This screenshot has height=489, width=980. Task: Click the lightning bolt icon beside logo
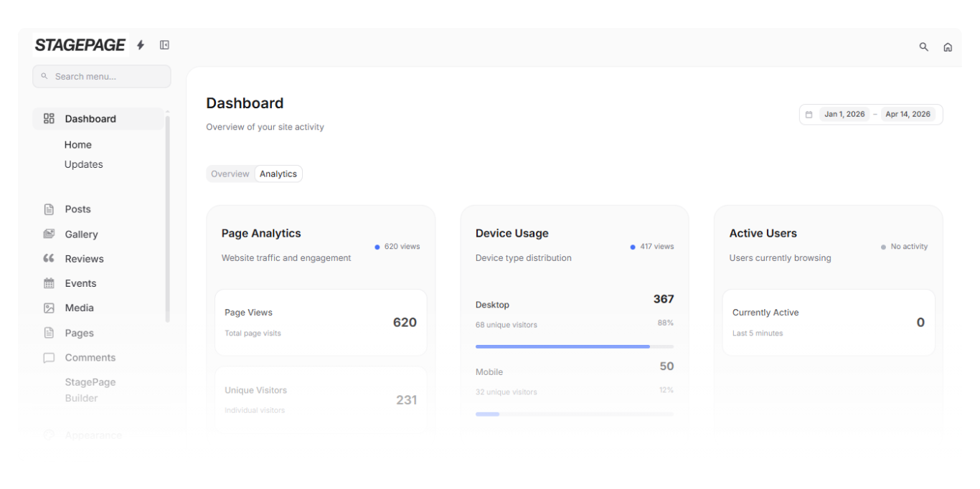point(141,45)
